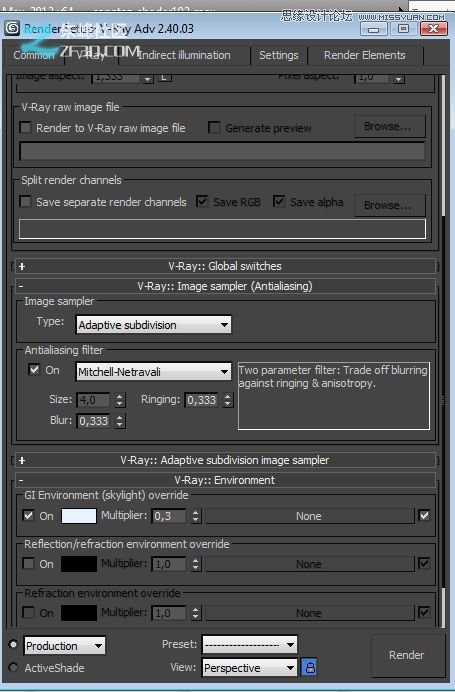Click the Blur value field
This screenshot has width=455, height=692.
coord(94,421)
